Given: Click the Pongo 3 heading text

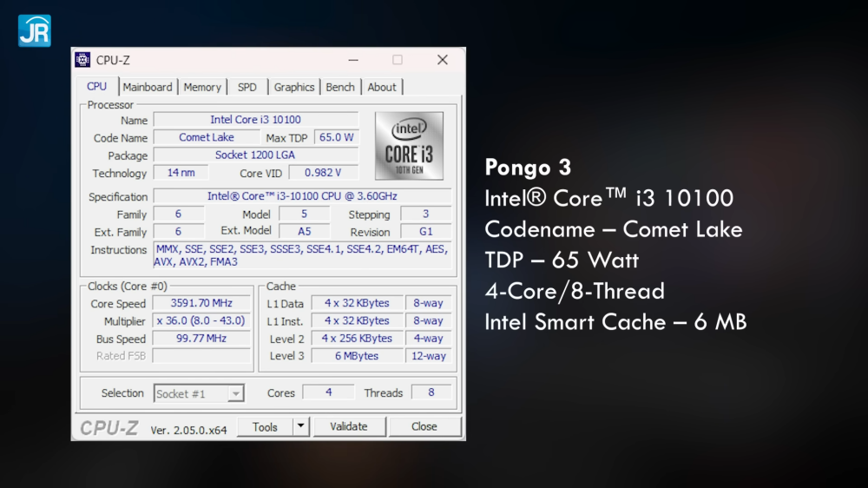Looking at the screenshot, I should (x=528, y=168).
